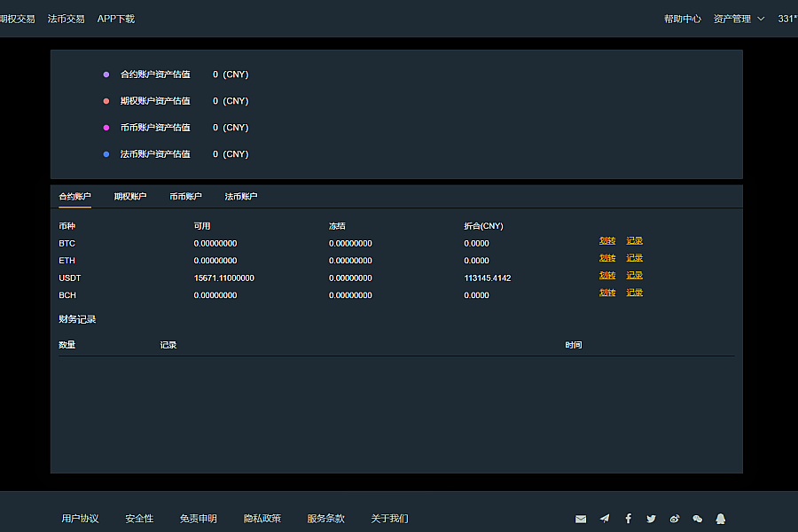The image size is (798, 532).
Task: Open the Facebook icon in footer
Action: [629, 518]
